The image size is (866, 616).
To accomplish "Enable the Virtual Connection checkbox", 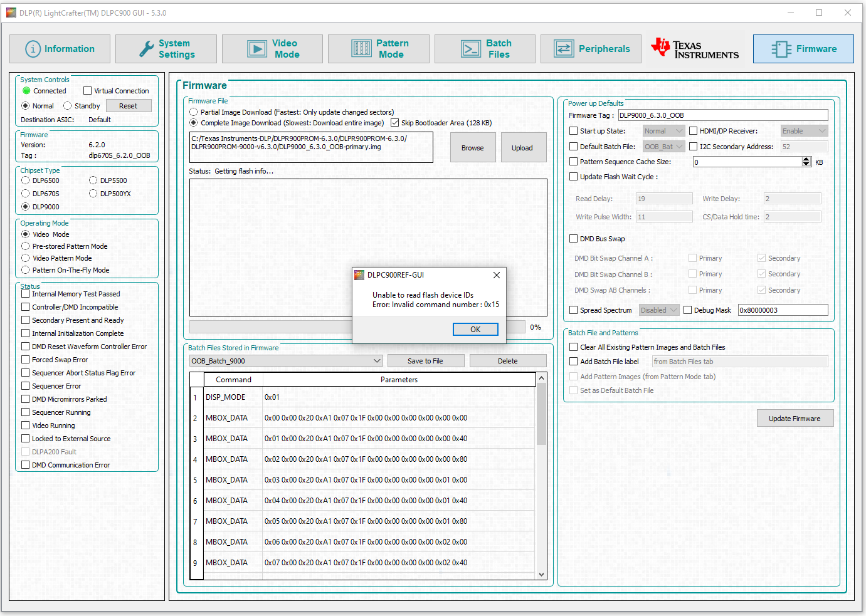I will (x=88, y=91).
